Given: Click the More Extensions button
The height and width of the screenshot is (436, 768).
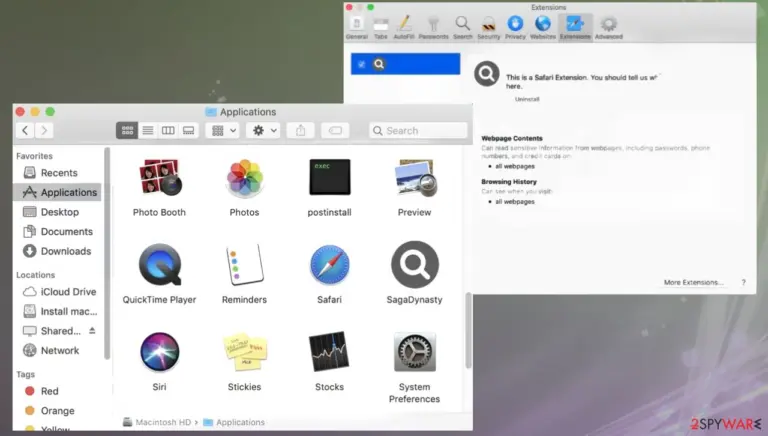Looking at the screenshot, I should pos(694,282).
